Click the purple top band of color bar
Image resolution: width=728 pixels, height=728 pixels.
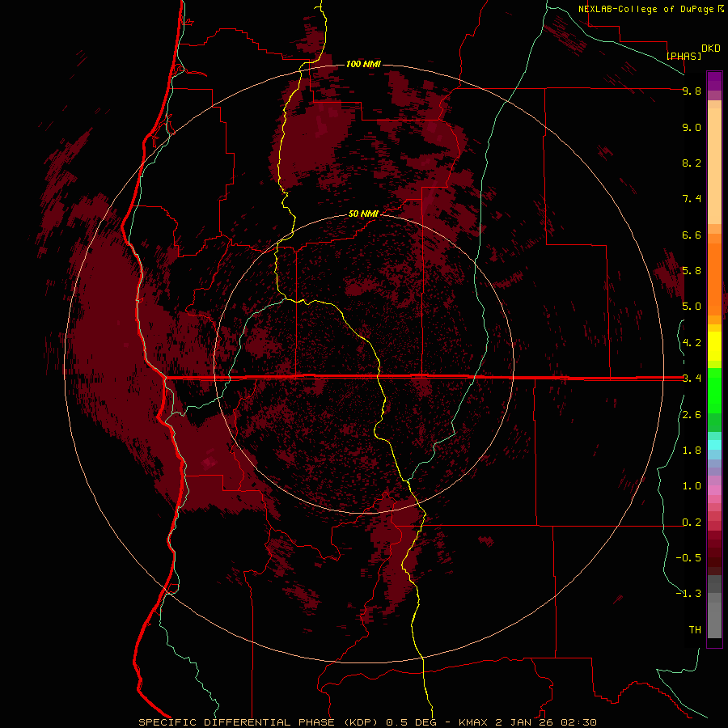point(714,81)
